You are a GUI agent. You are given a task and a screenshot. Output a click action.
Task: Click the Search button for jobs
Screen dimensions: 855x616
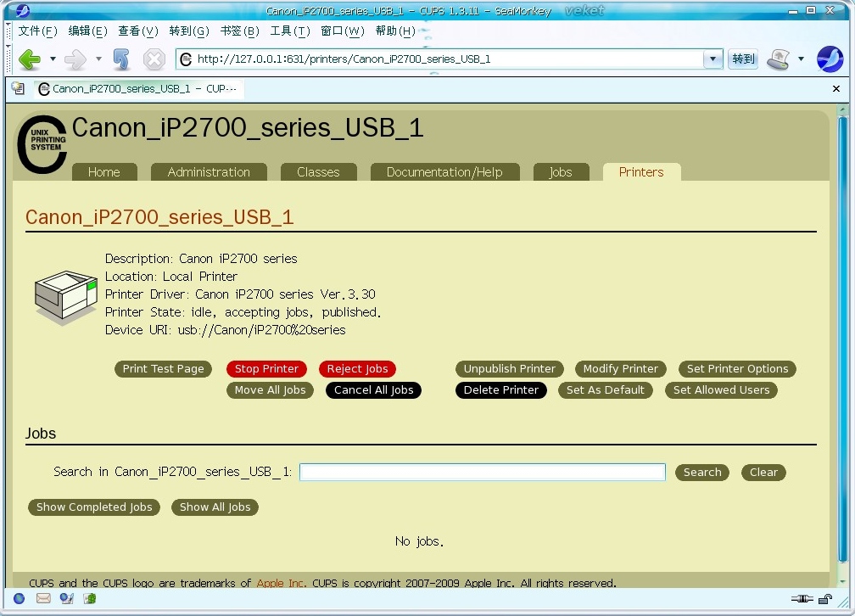[x=702, y=473]
